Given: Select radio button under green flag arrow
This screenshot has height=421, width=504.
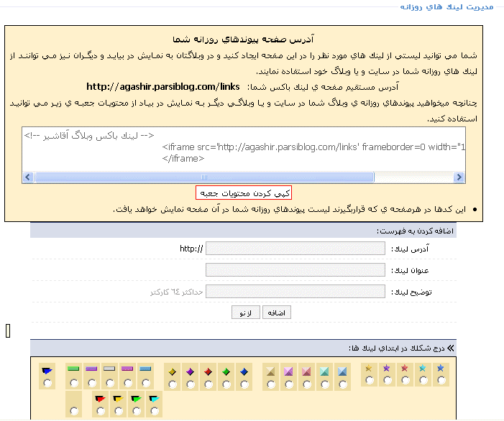Looking at the screenshot, I should point(137,411).
